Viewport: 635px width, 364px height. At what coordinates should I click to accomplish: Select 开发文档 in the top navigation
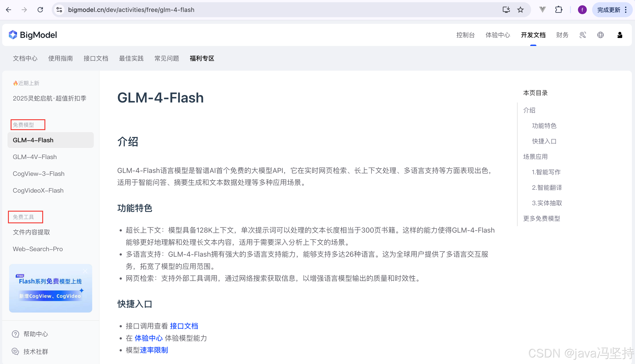click(x=533, y=35)
